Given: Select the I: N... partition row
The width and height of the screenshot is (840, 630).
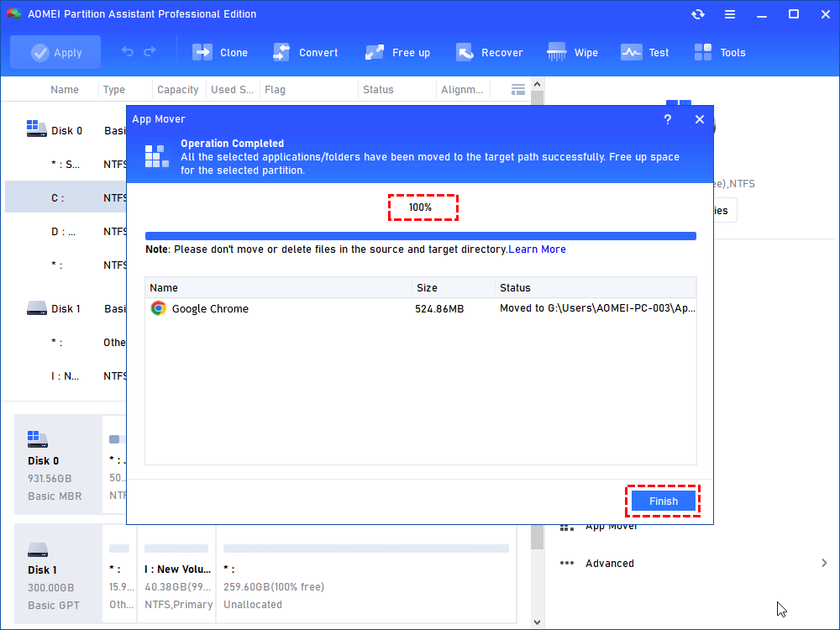Looking at the screenshot, I should 66,376.
